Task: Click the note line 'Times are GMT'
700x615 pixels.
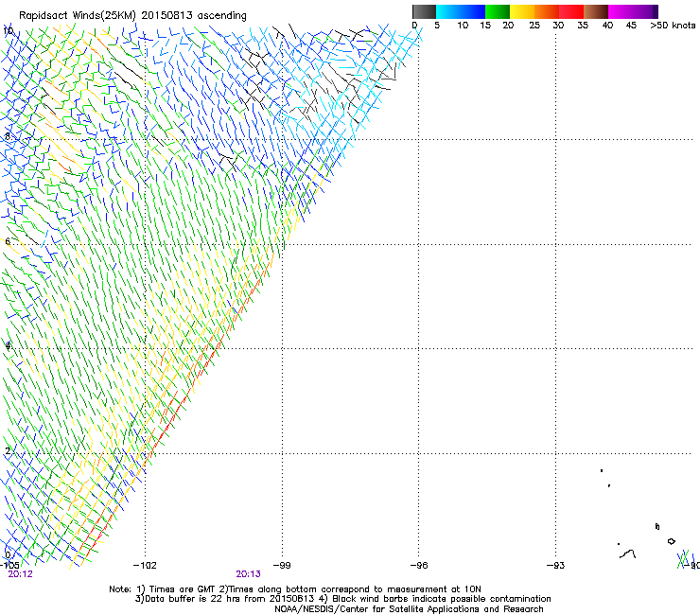Action: [182, 589]
